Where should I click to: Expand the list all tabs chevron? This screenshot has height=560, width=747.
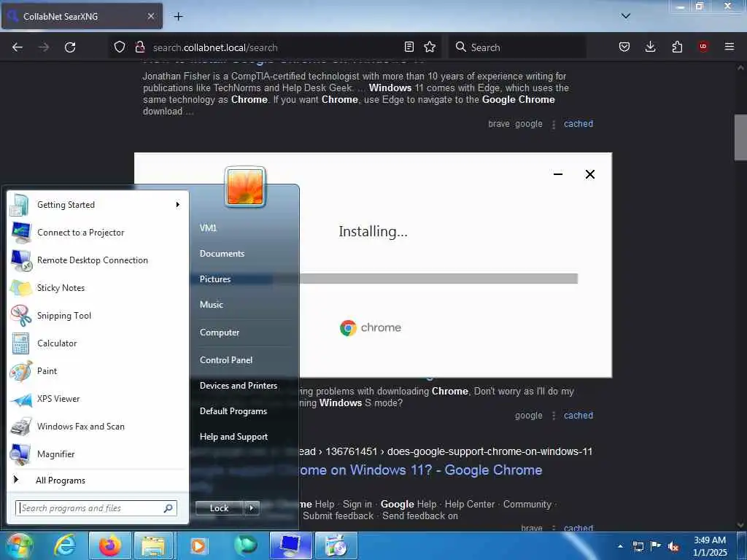click(626, 16)
